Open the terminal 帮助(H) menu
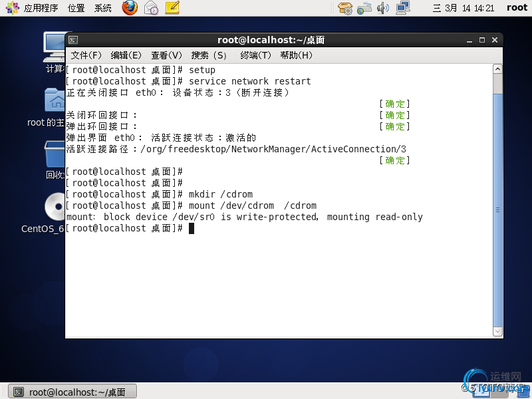 (296, 55)
